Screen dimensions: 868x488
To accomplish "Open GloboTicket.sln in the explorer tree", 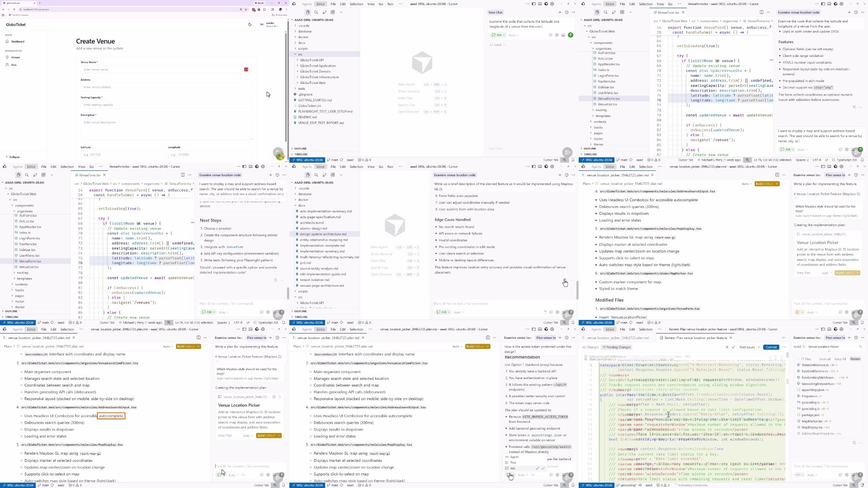I will 309,106.
